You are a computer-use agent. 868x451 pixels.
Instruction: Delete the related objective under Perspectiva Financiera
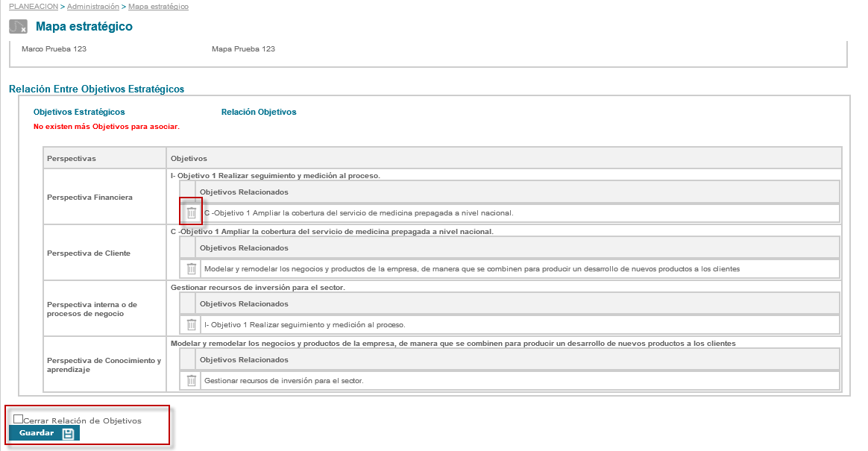pos(192,213)
